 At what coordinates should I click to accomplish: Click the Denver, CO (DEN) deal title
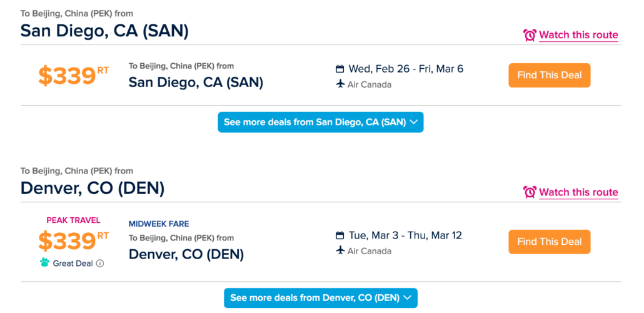[186, 254]
